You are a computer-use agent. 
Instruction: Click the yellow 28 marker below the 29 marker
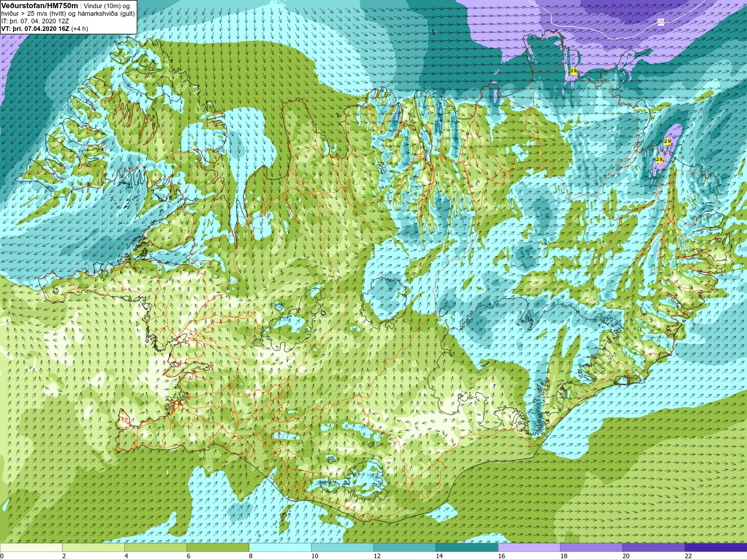tap(659, 159)
